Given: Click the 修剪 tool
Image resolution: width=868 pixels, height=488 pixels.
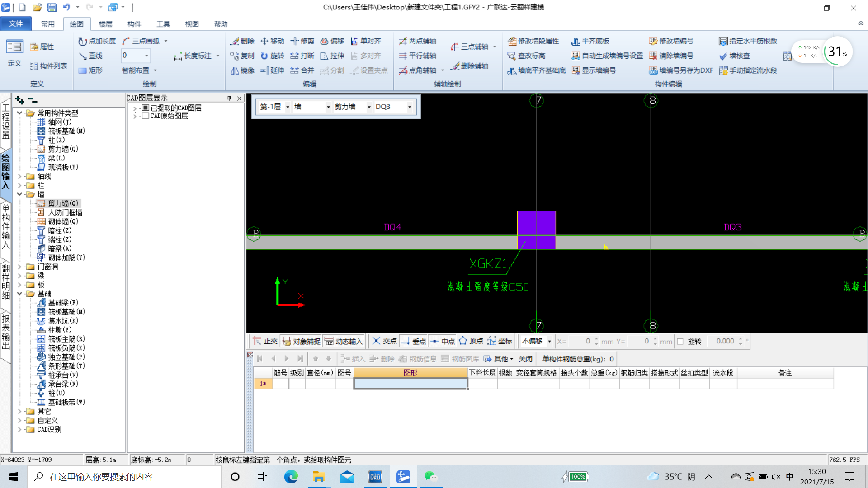Looking at the screenshot, I should [302, 41].
